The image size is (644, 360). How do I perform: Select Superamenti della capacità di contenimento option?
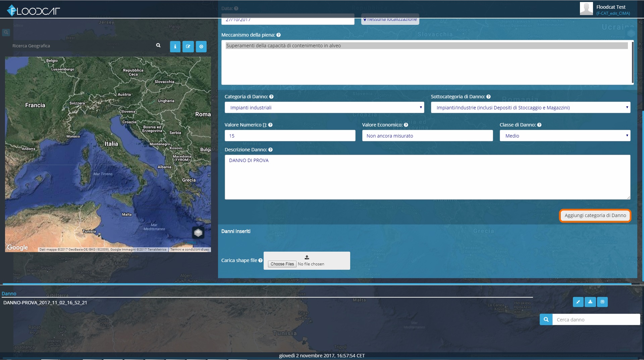pyautogui.click(x=427, y=46)
